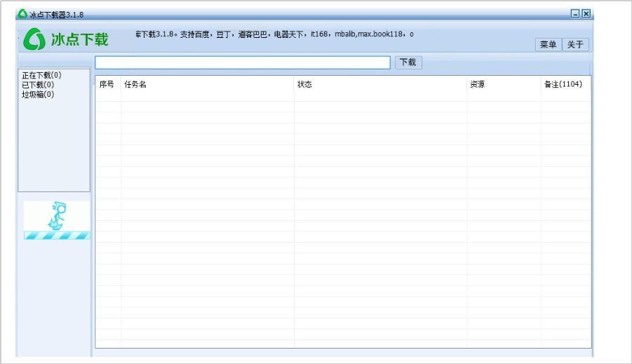
Task: Open the 关于 about button
Action: (575, 44)
